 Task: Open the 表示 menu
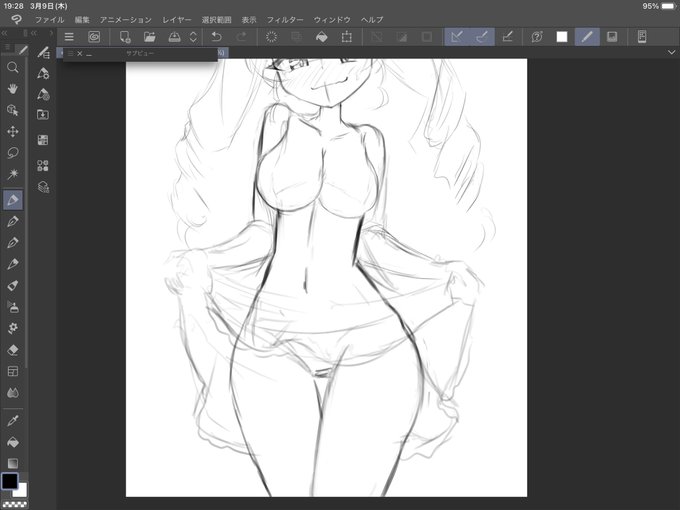(x=249, y=20)
